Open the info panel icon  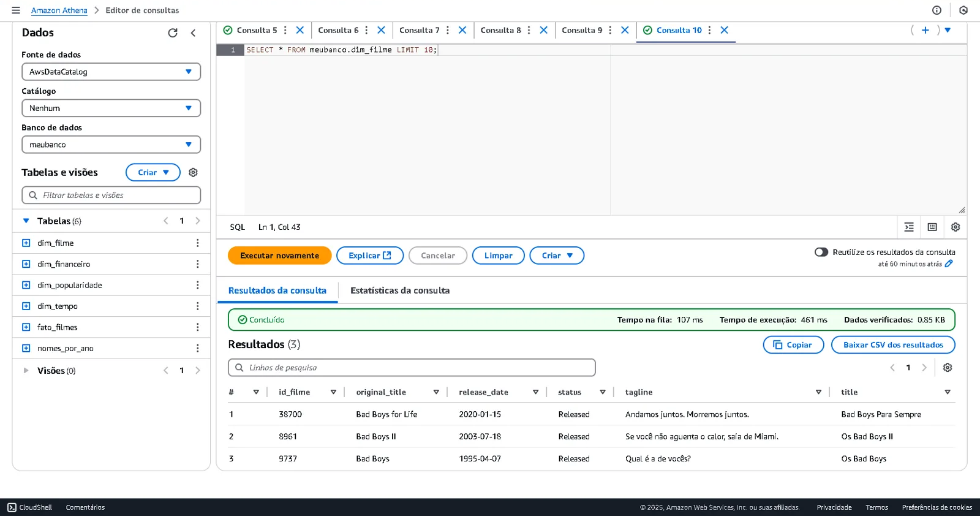937,10
